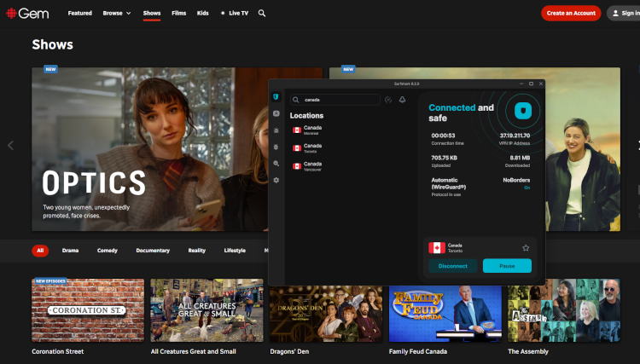Open the Kids section

point(203,13)
